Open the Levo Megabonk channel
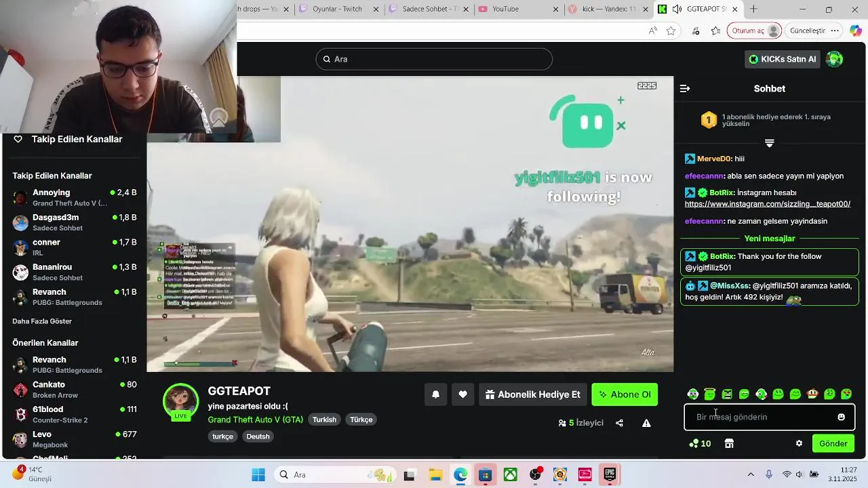868x488 pixels. tap(75, 439)
